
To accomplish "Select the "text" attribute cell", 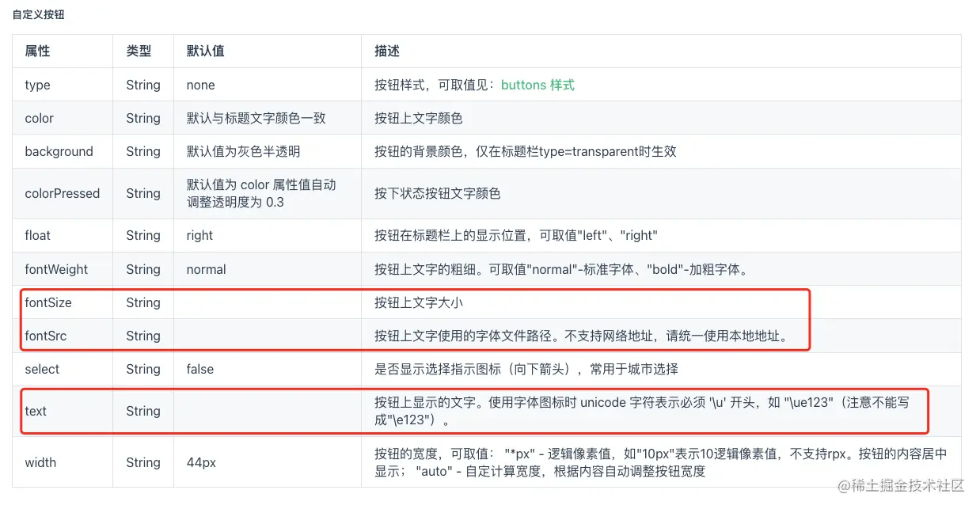I will (36, 411).
